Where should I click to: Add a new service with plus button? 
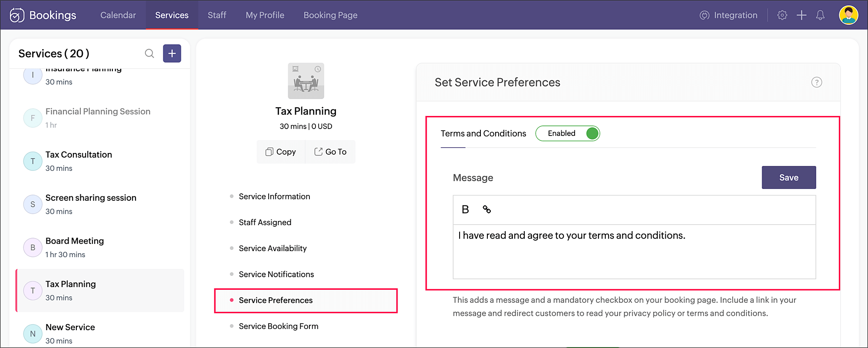click(172, 53)
